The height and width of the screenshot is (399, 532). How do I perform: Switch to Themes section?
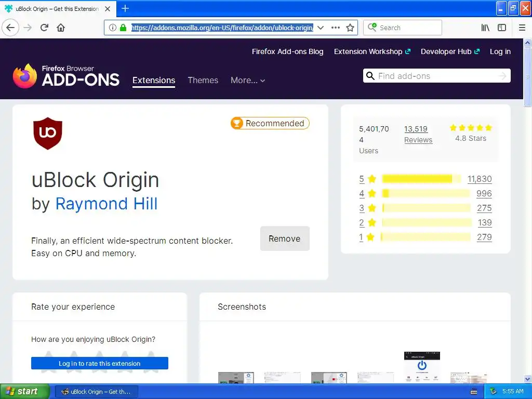[x=203, y=81]
